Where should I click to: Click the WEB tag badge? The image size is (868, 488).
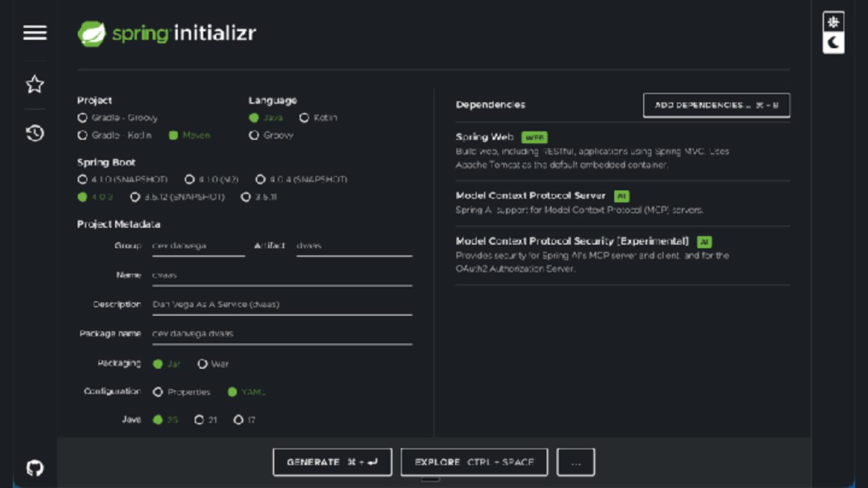534,137
